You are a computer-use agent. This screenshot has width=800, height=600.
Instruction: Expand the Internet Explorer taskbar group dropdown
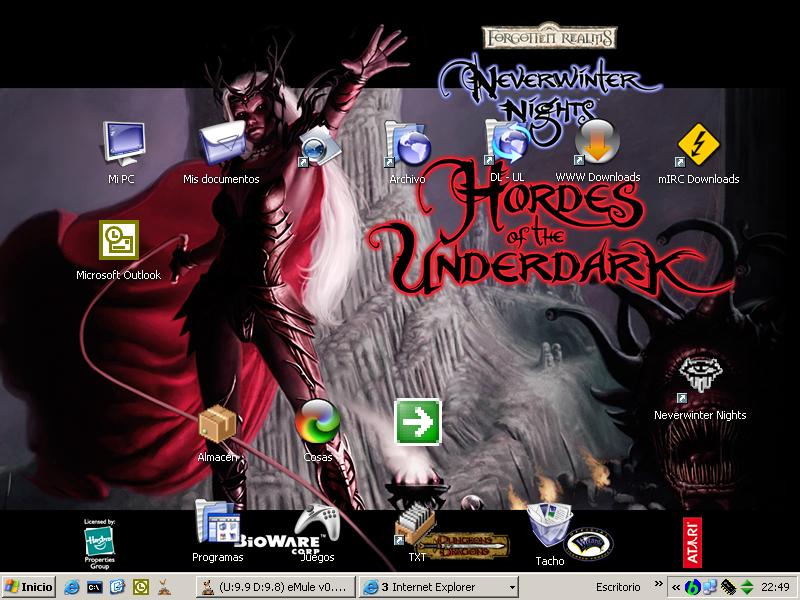pyautogui.click(x=512, y=587)
